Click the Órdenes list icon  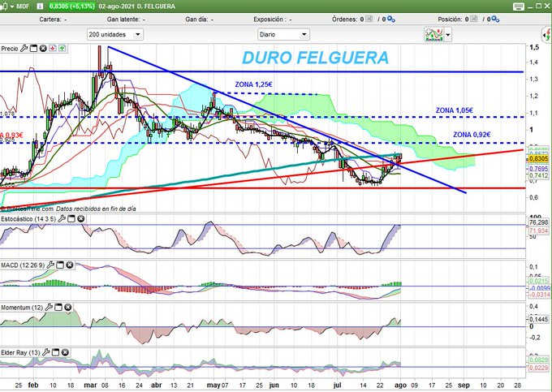[369, 19]
